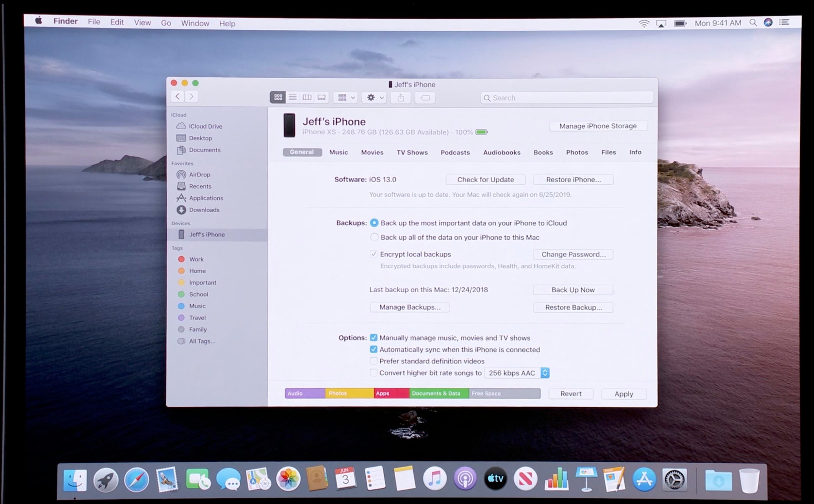Open the group-by arrangement dropdown
814x504 pixels.
345,98
